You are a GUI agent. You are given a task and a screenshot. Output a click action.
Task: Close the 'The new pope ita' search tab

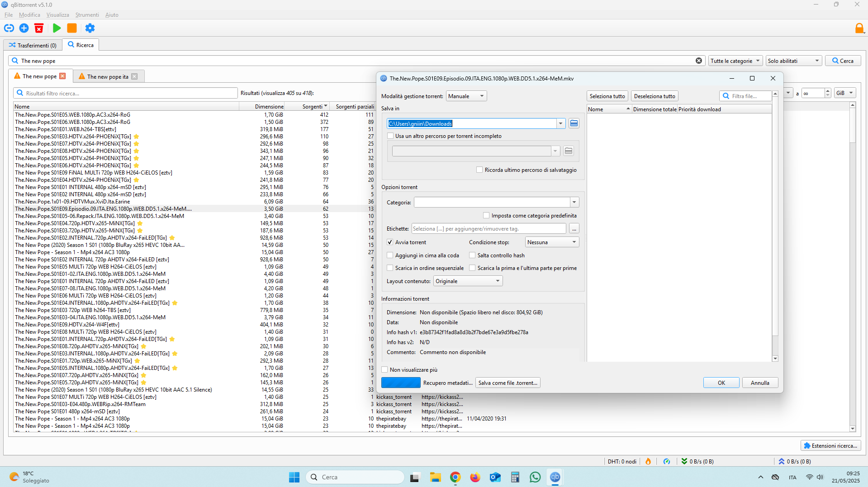click(x=134, y=76)
